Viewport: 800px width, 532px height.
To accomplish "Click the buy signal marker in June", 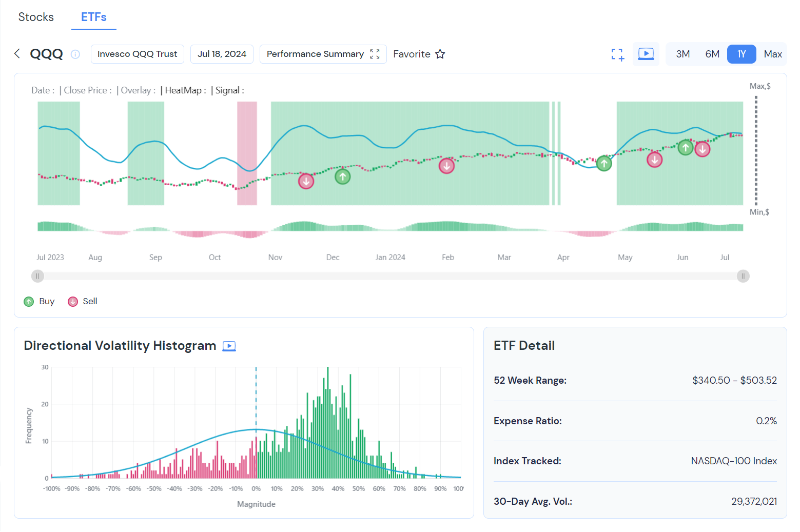I will coord(686,147).
